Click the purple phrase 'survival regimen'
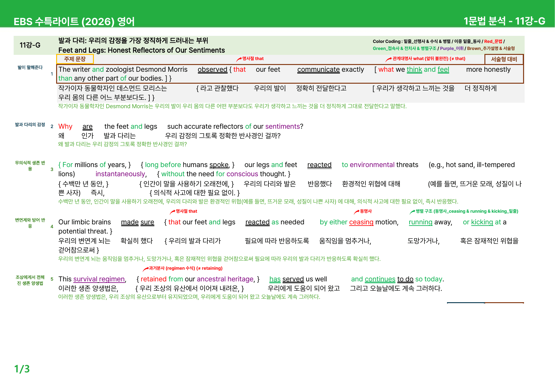Viewport: 555px width, 392px height. click(x=99, y=279)
